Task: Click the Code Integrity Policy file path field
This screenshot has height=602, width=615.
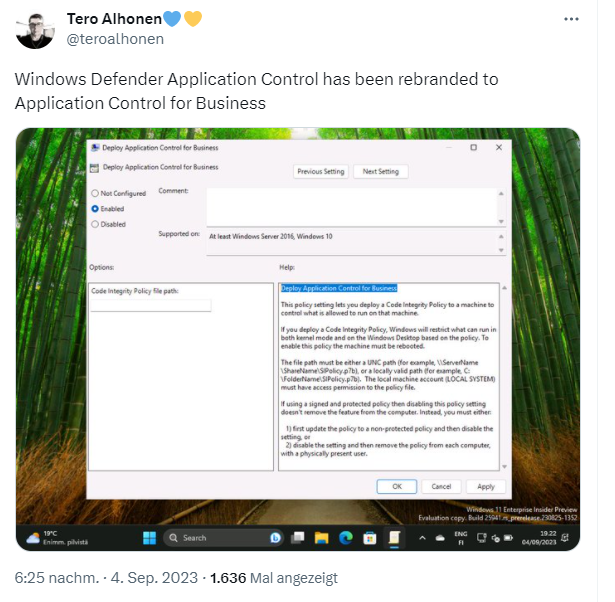Action: [150, 306]
